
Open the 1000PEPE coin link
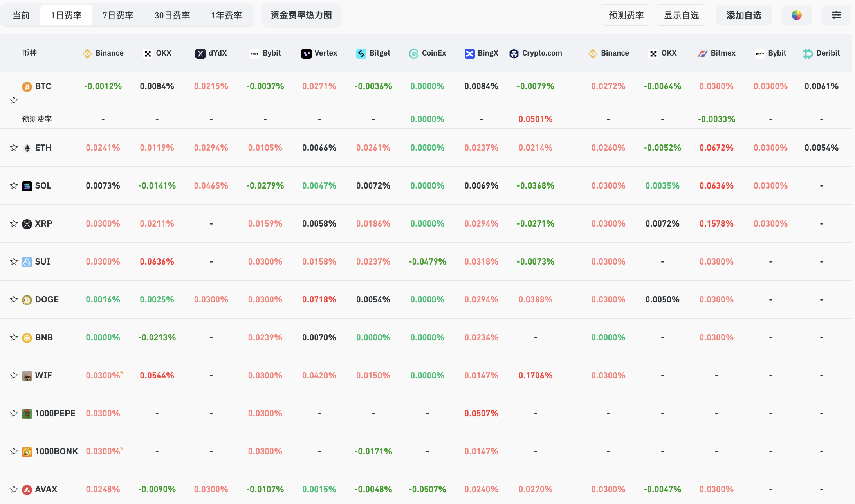tap(55, 414)
